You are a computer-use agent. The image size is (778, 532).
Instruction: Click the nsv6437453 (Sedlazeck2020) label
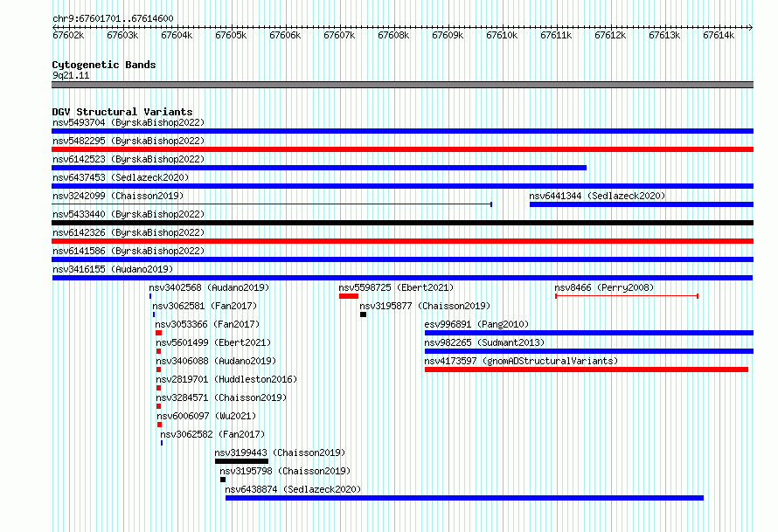click(x=121, y=177)
